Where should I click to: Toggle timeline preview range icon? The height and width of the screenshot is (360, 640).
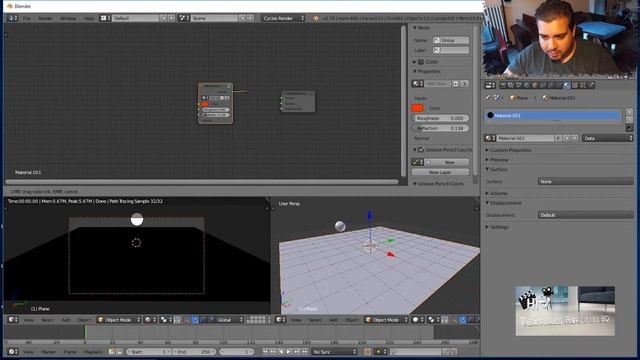(x=112, y=351)
